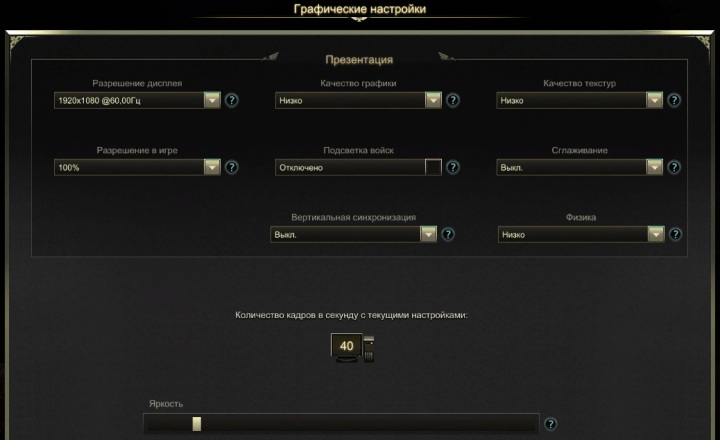This screenshot has height=440, width=720.
Task: Click the FPS benchmark computer icon
Action: (352, 348)
